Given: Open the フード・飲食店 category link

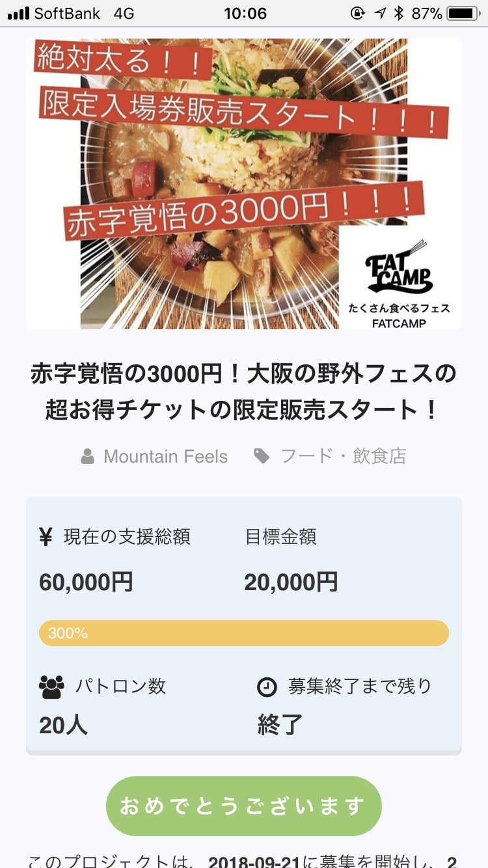Looking at the screenshot, I should tap(343, 457).
